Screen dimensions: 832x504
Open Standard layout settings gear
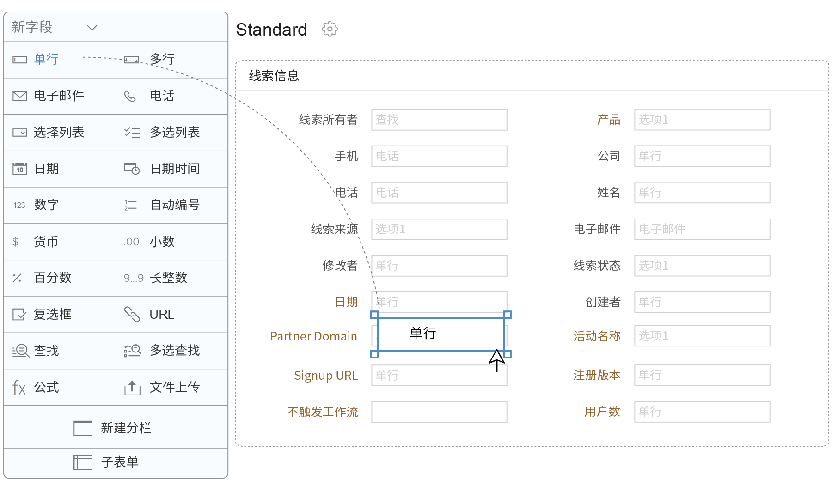pyautogui.click(x=330, y=29)
